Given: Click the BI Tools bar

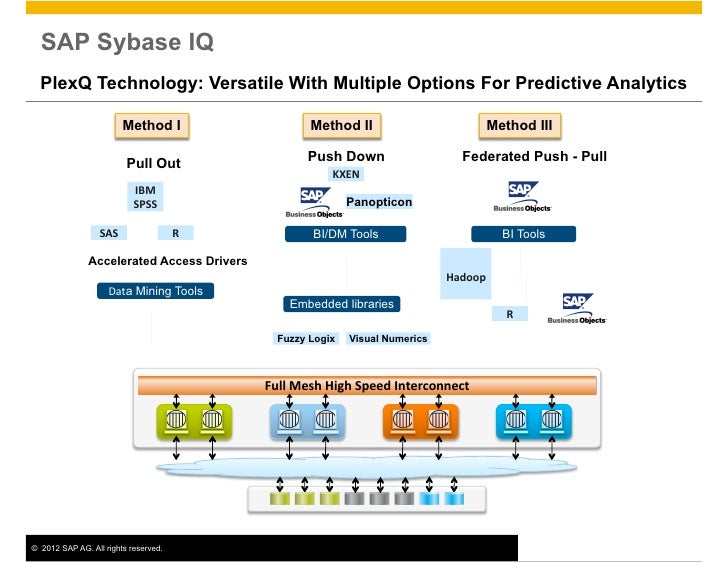Looking at the screenshot, I should point(523,234).
